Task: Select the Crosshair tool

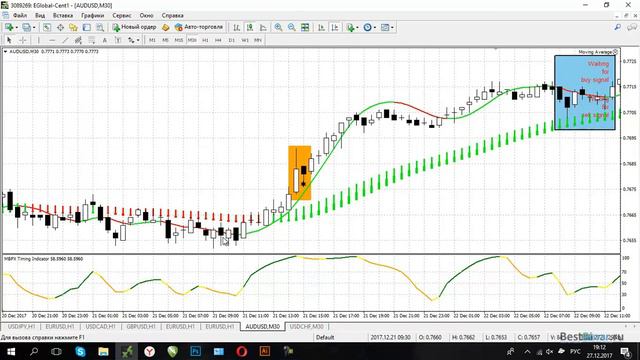Action: point(23,40)
